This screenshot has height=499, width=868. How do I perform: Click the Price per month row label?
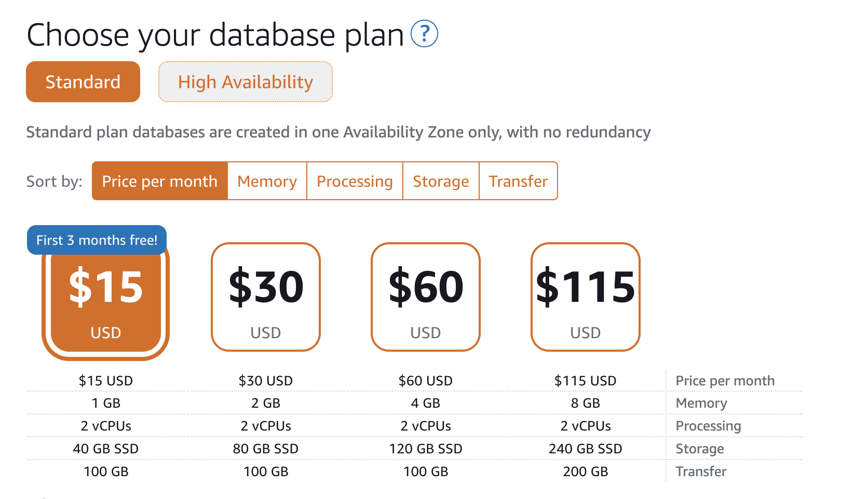click(725, 381)
